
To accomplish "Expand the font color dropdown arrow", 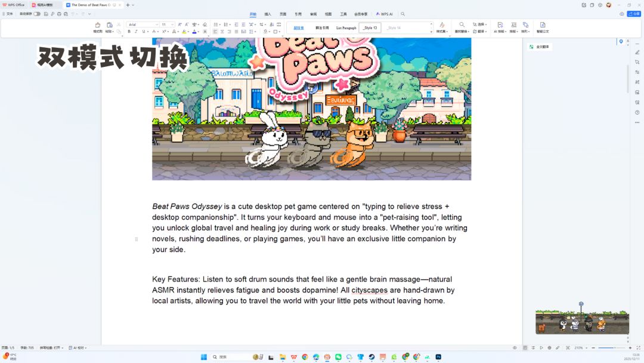I will tap(199, 32).
